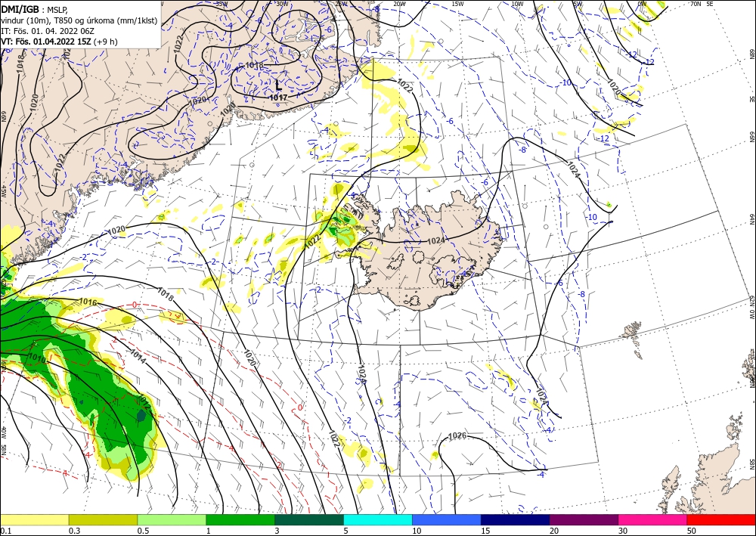This screenshot has height=536, width=756.
Task: Click the 'VT: Fös. 01.04.2022 15Z (+9 h)' line
Action: click(59, 42)
